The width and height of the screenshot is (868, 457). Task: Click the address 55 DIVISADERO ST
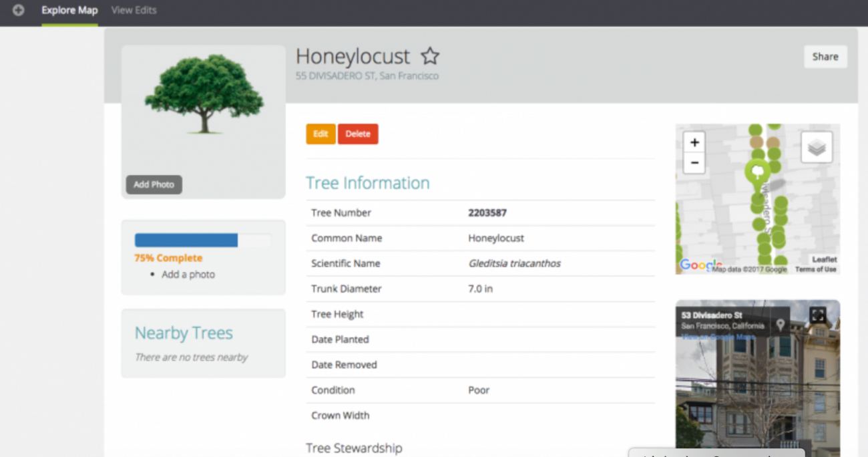[x=336, y=76]
